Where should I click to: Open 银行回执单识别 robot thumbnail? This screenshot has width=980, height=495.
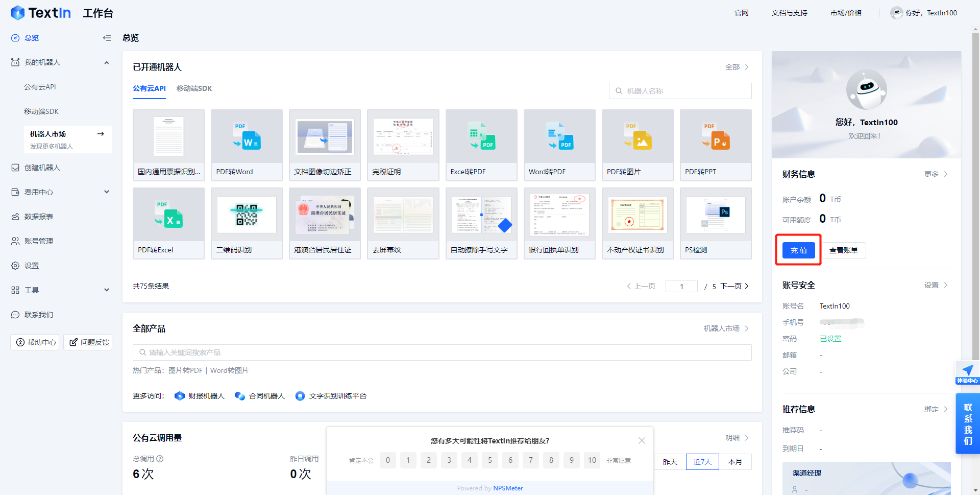click(559, 215)
